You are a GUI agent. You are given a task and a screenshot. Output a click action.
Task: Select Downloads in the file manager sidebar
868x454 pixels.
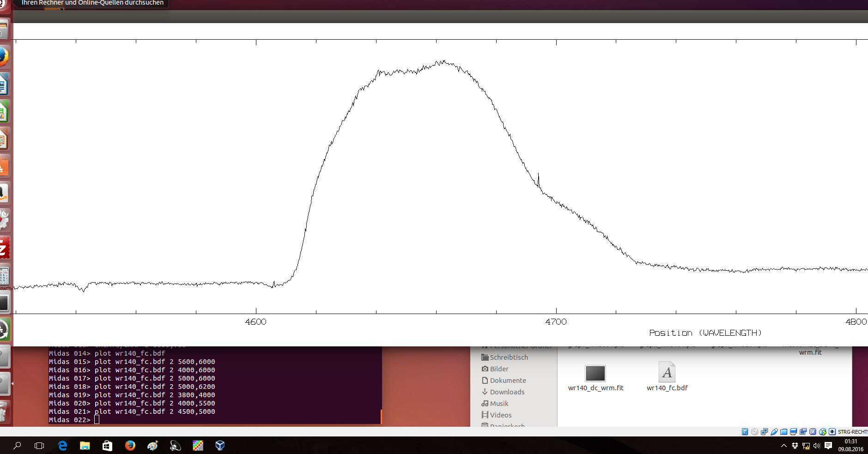(x=507, y=392)
